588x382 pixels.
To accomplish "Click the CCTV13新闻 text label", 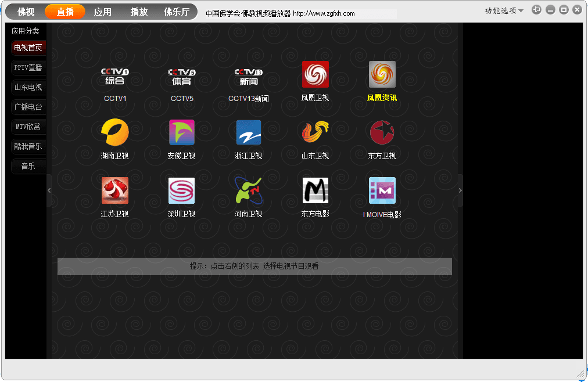I will [248, 99].
